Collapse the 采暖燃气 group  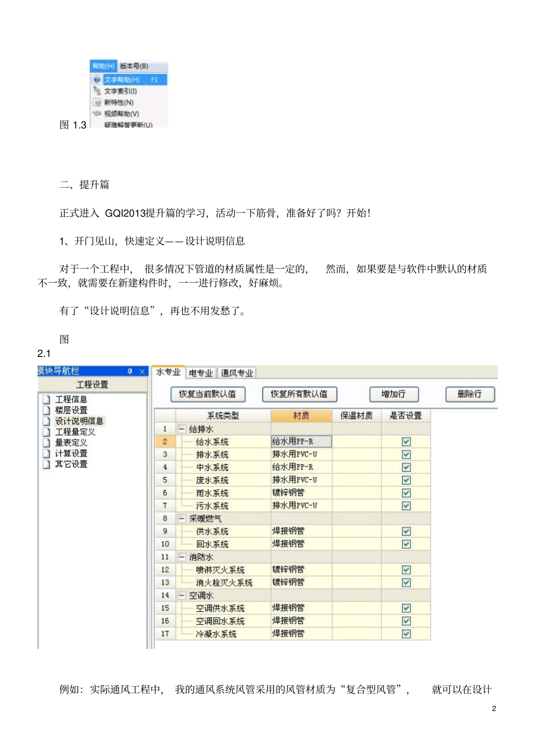182,518
